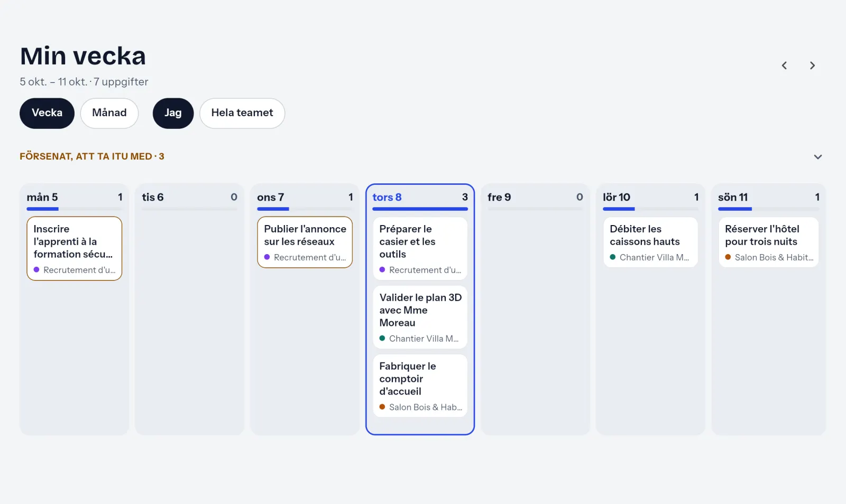Image resolution: width=846 pixels, height=504 pixels.
Task: Click the Chantier Villa label under Valider le plan 3D
Action: [x=424, y=339]
